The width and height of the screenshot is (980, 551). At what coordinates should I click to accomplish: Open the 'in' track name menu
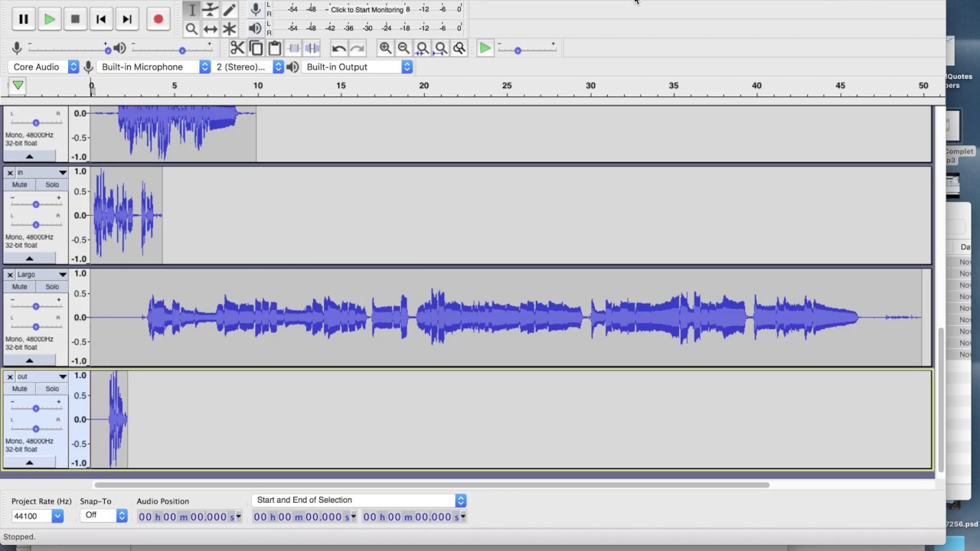click(x=42, y=172)
